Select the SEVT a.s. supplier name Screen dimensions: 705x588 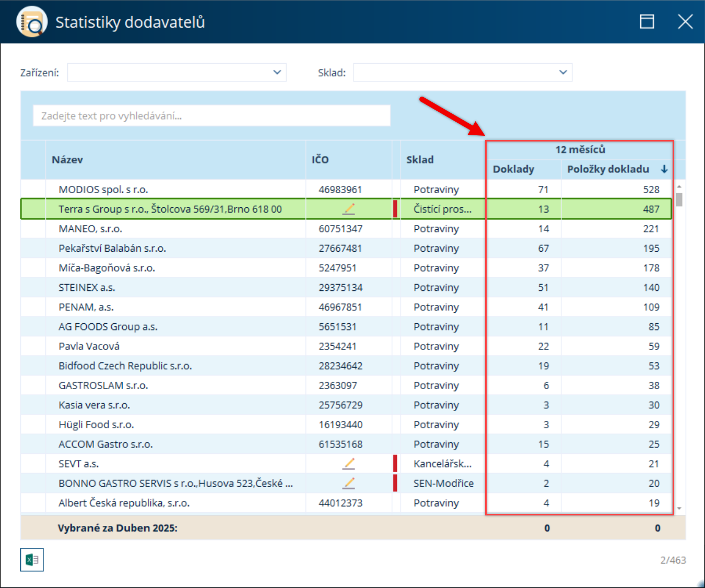coord(78,464)
